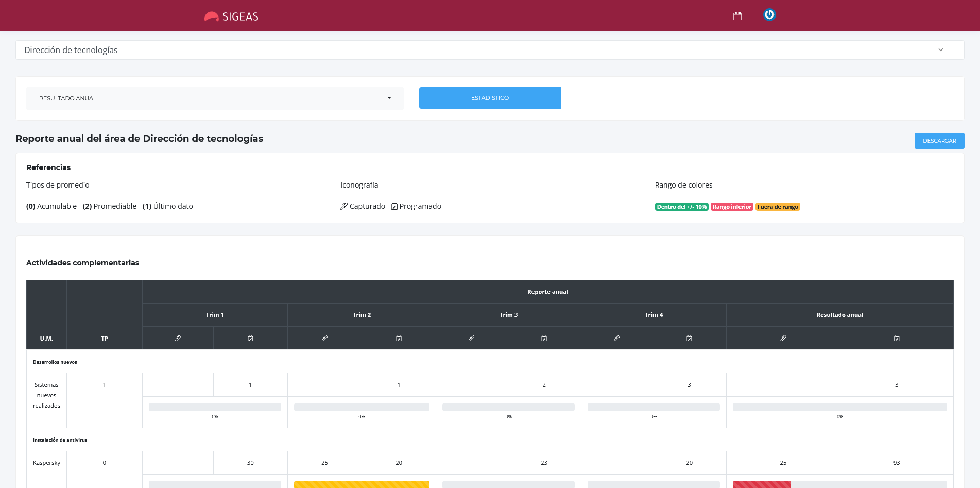Click Kaspersky annual result red progress bar
The height and width of the screenshot is (488, 980).
[x=762, y=484]
